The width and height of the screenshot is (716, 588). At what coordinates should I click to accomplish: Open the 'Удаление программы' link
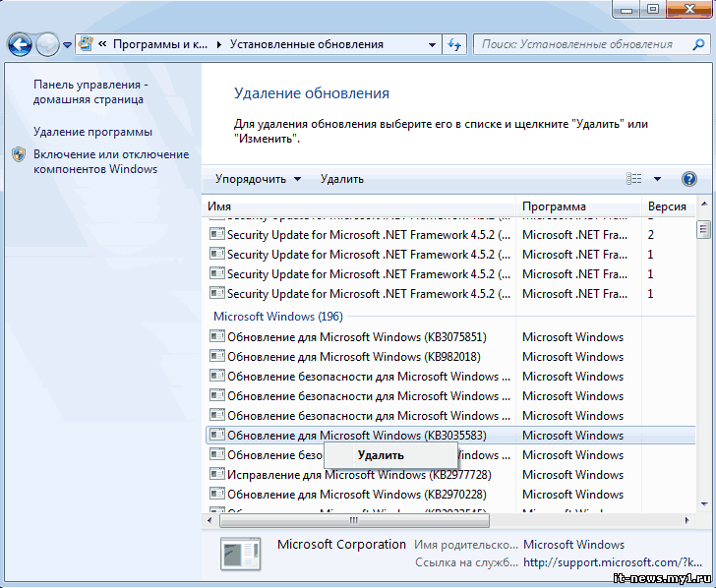pos(92,132)
